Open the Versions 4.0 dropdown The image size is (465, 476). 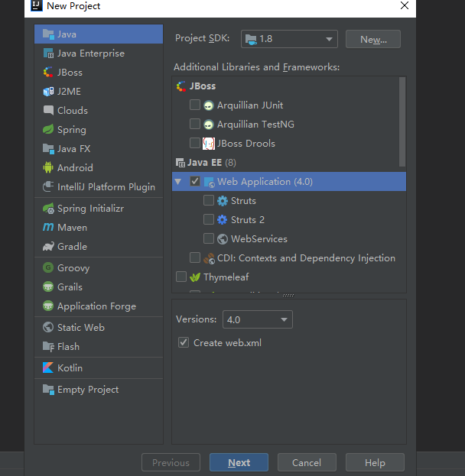(258, 319)
